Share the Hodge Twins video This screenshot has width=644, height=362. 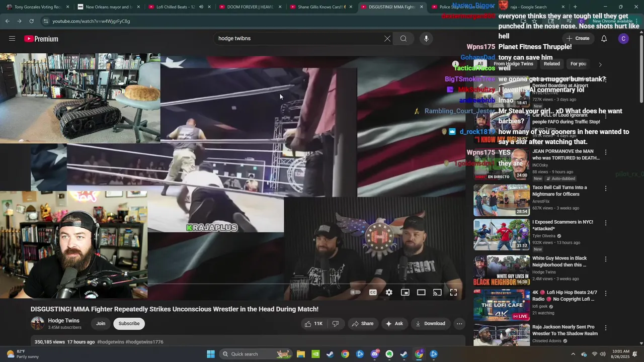pyautogui.click(x=363, y=324)
